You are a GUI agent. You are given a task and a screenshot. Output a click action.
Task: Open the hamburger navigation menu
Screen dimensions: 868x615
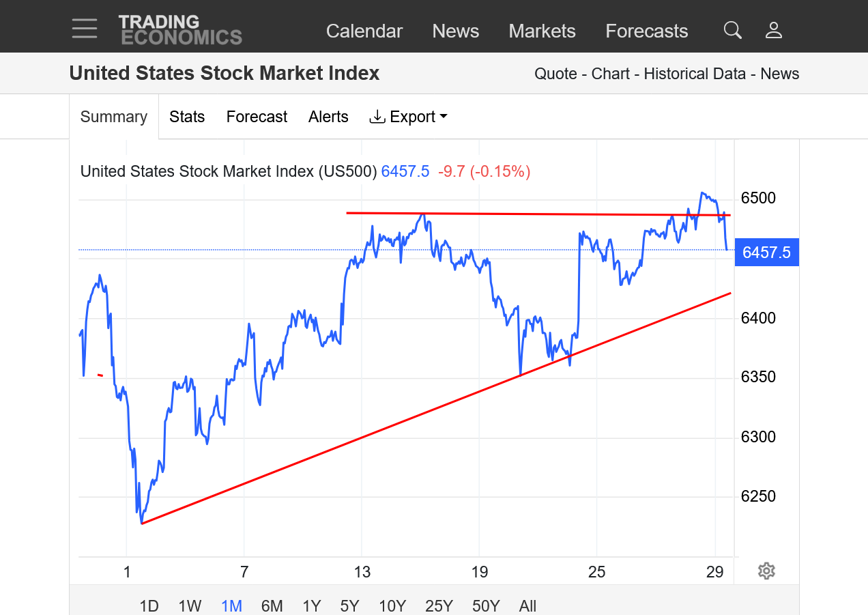click(85, 29)
